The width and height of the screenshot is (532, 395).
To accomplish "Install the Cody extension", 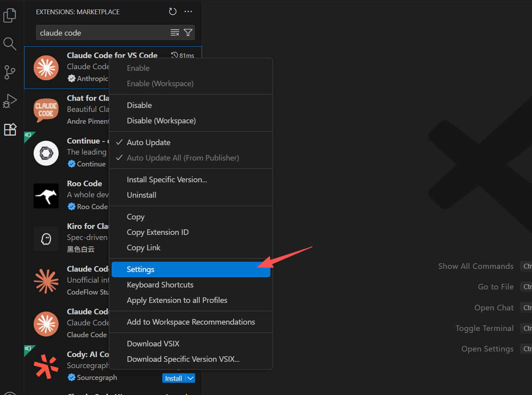I will pos(173,378).
